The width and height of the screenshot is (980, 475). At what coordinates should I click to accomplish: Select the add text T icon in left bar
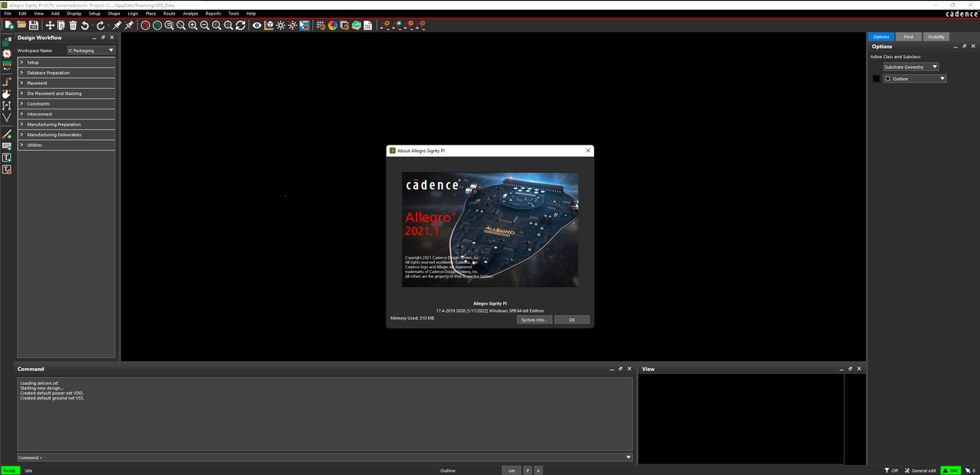click(x=7, y=158)
